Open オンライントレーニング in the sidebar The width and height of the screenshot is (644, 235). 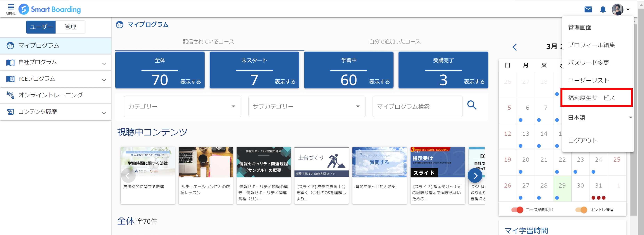tap(50, 95)
